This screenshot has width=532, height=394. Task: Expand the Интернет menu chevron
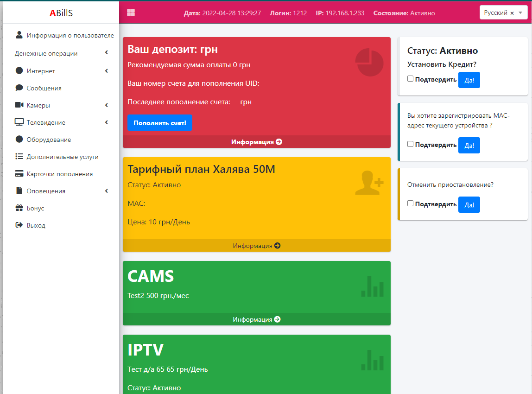[x=106, y=71]
